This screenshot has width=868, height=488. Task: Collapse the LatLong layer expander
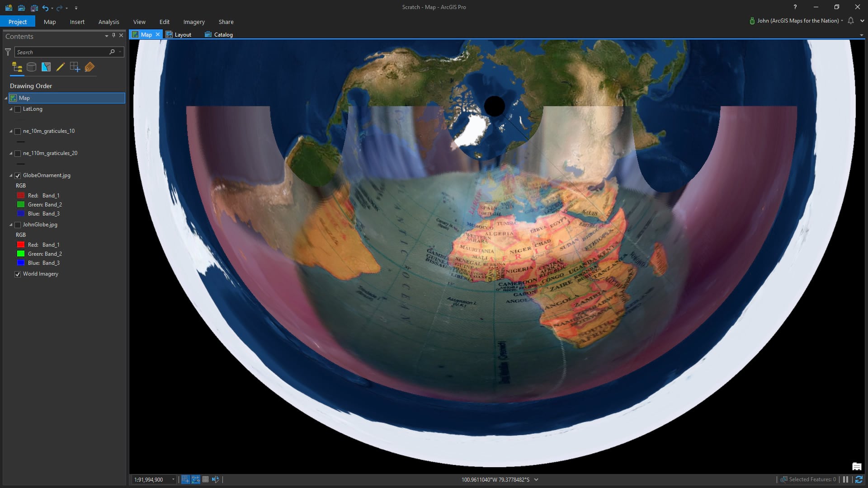11,109
